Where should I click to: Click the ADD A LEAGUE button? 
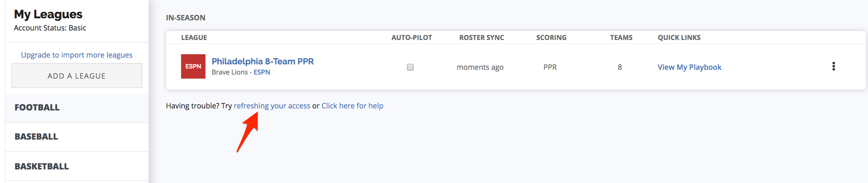pos(77,76)
